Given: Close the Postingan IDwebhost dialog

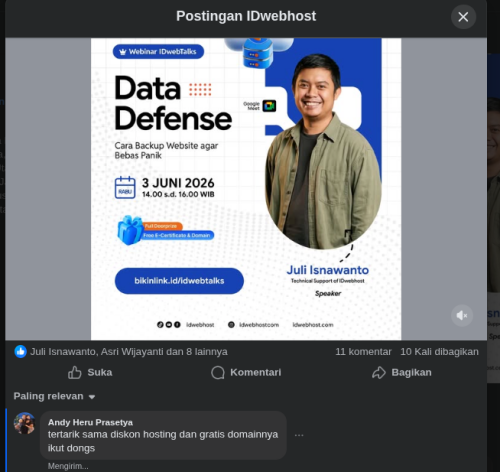Looking at the screenshot, I should [x=463, y=17].
